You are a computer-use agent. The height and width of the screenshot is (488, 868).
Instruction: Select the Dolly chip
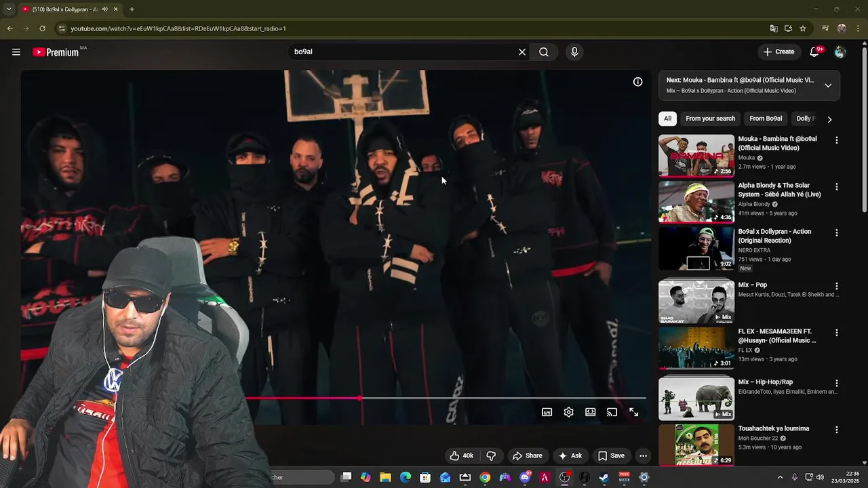806,119
